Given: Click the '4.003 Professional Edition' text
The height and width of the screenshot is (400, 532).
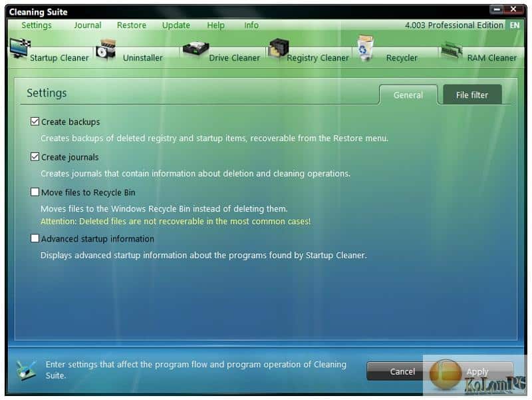Looking at the screenshot, I should pos(454,25).
